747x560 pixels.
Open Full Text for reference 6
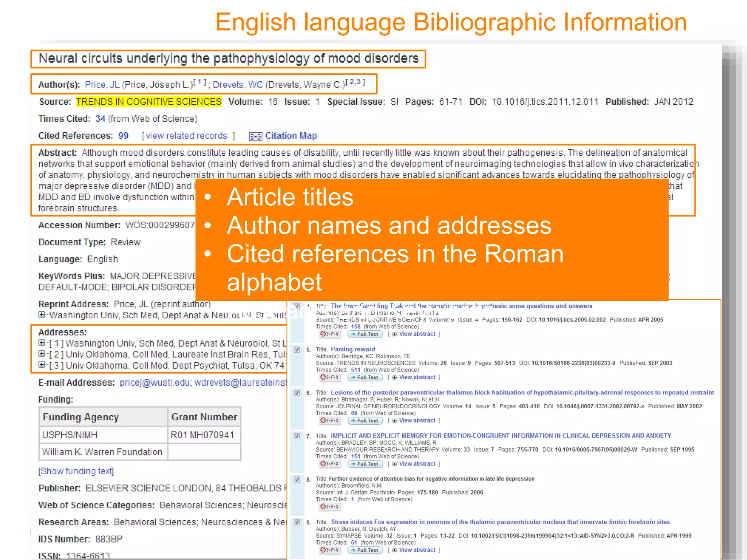(x=365, y=420)
